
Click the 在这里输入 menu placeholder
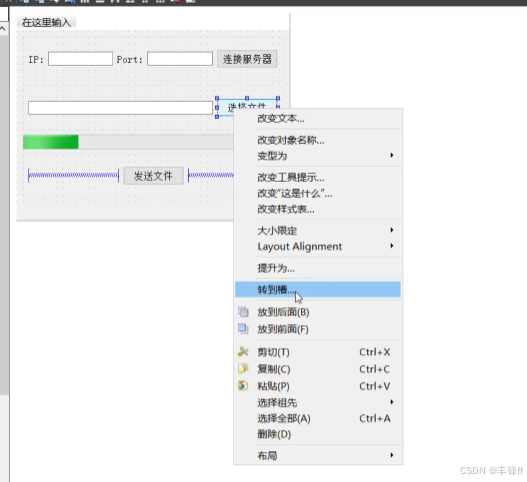pos(46,23)
